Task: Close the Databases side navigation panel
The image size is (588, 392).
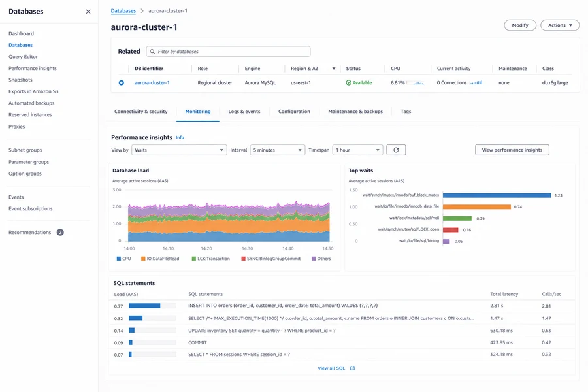Action: click(x=88, y=12)
